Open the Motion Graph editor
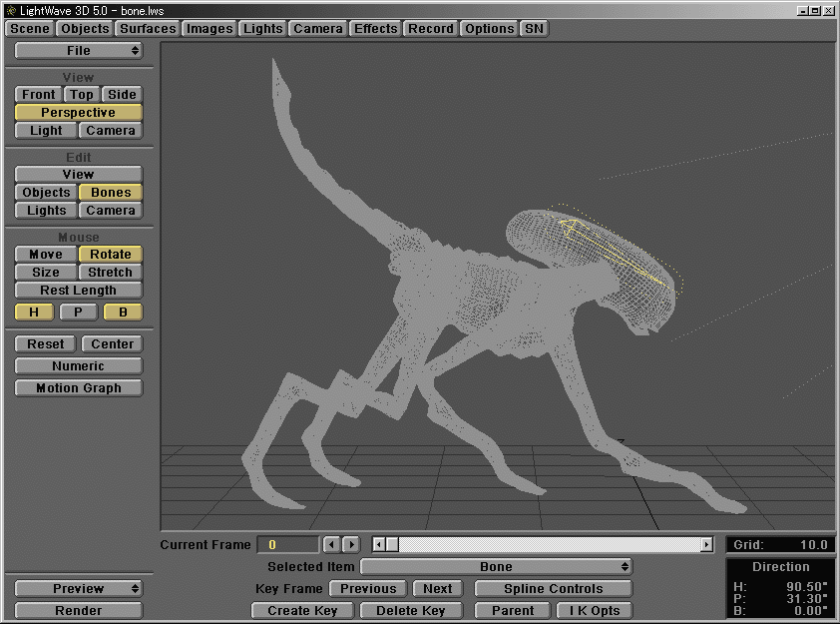This screenshot has height=624, width=840. (x=78, y=387)
